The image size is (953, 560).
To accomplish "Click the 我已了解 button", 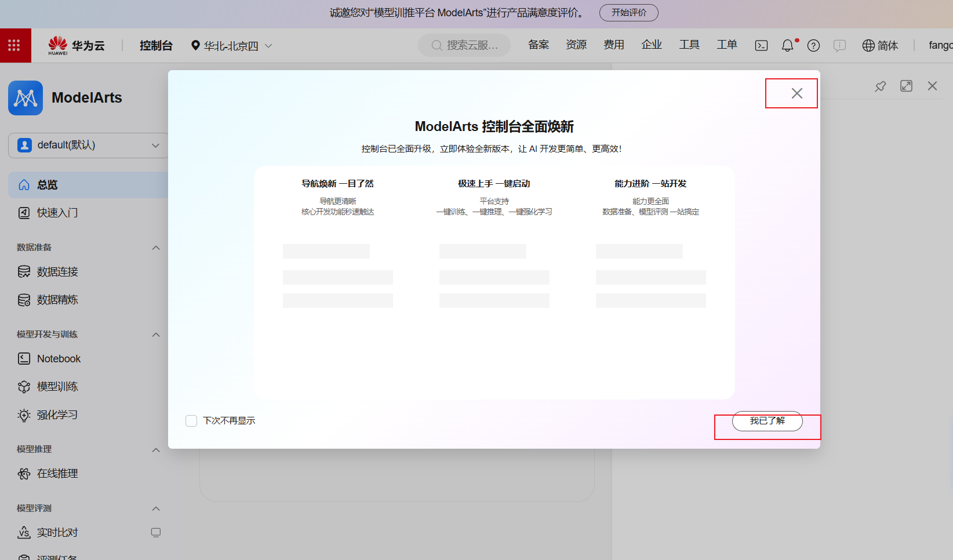I will [x=768, y=421].
